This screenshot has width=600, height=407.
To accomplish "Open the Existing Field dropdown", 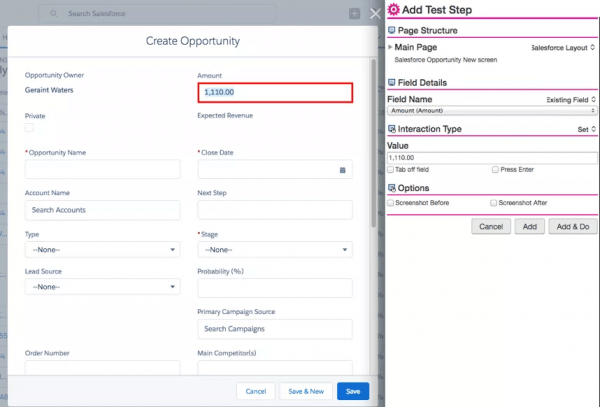I will (x=571, y=99).
